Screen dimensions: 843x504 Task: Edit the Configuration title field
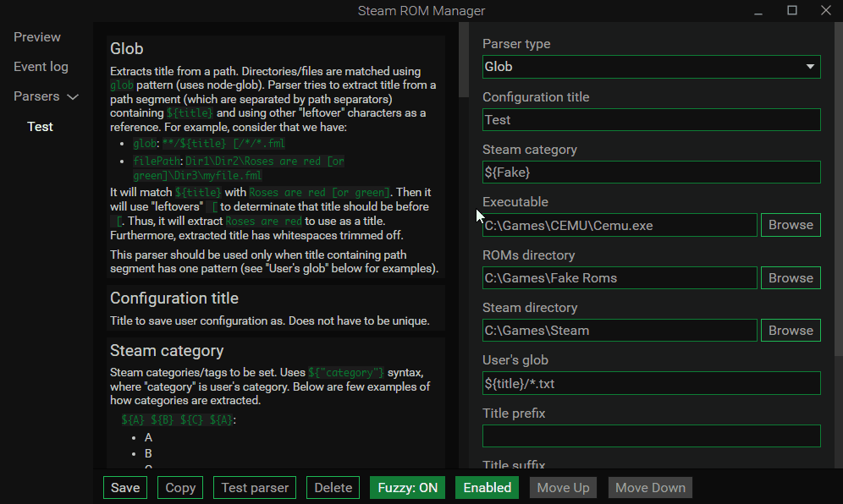[651, 120]
